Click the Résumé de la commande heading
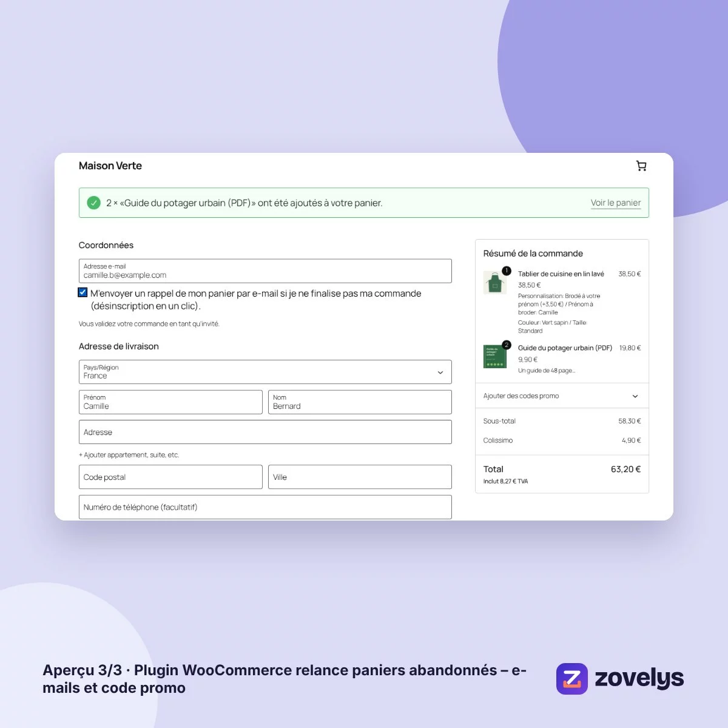 533,254
